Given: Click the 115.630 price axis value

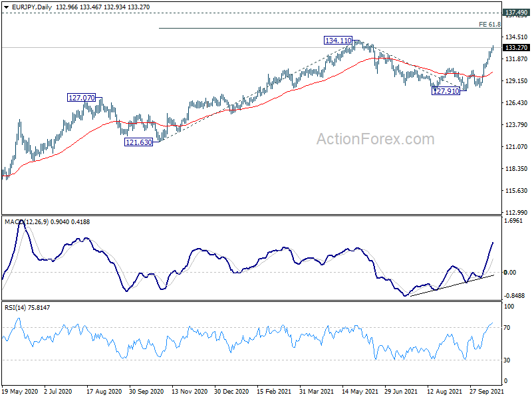Looking at the screenshot, I should point(517,190).
